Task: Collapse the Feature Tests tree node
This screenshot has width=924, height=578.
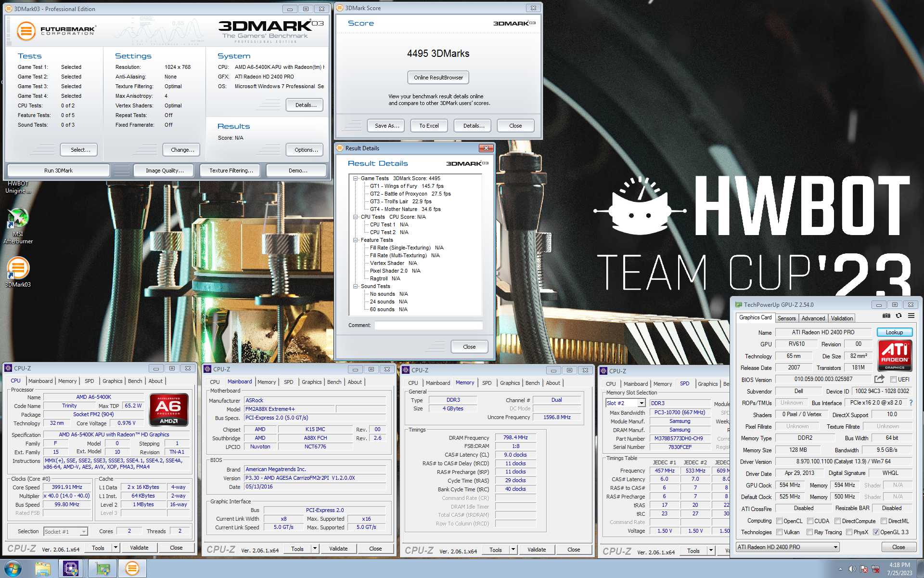Action: click(x=356, y=240)
